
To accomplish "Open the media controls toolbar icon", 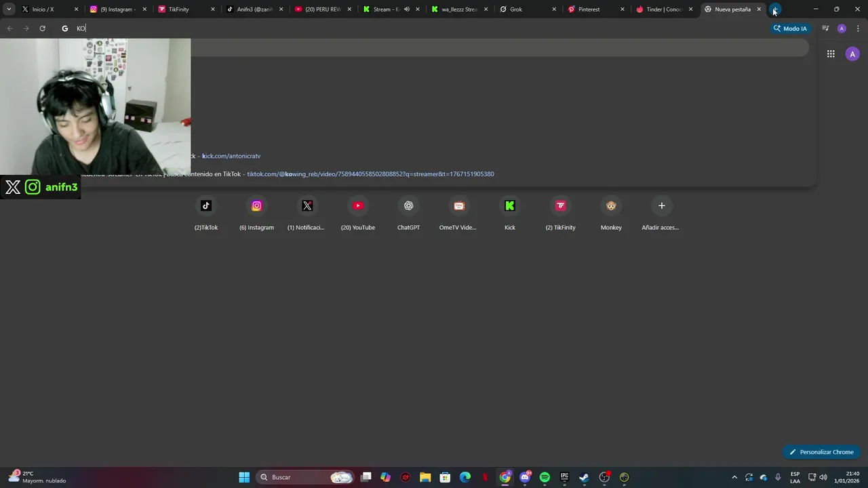I will (x=825, y=28).
